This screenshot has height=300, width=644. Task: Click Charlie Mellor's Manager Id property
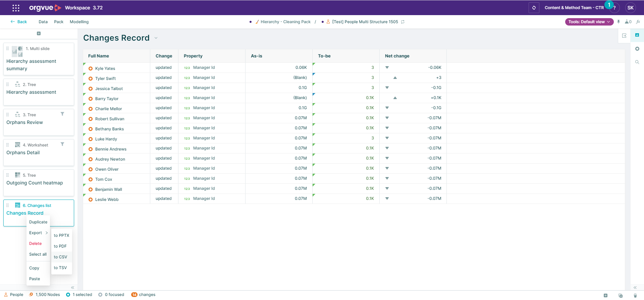[x=204, y=108]
